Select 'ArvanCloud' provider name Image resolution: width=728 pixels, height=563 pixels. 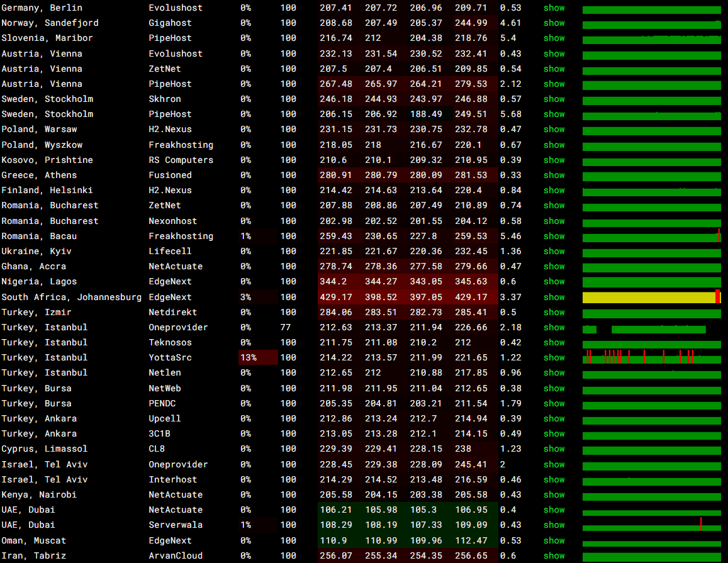(x=176, y=556)
